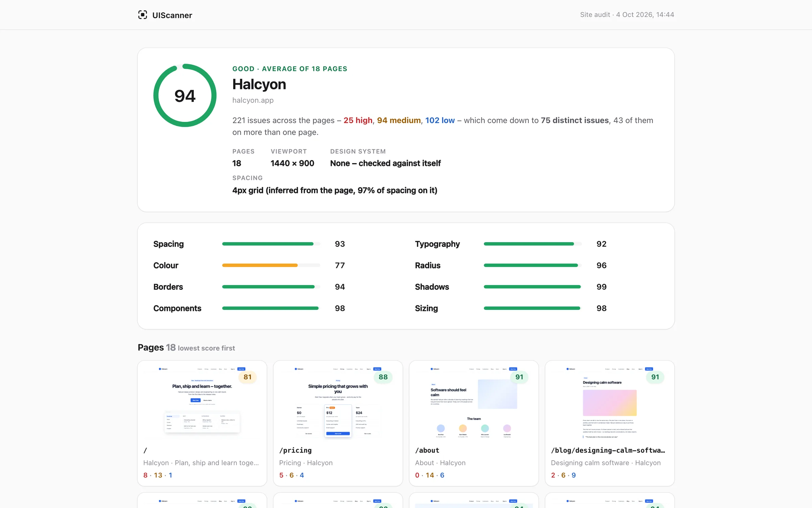Click 'Pricing · Halcyon' page title
This screenshot has width=812, height=508.
pos(306,463)
